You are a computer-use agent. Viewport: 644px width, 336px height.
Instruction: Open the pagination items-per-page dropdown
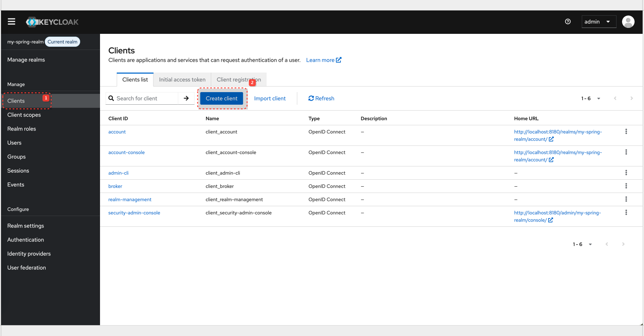598,98
